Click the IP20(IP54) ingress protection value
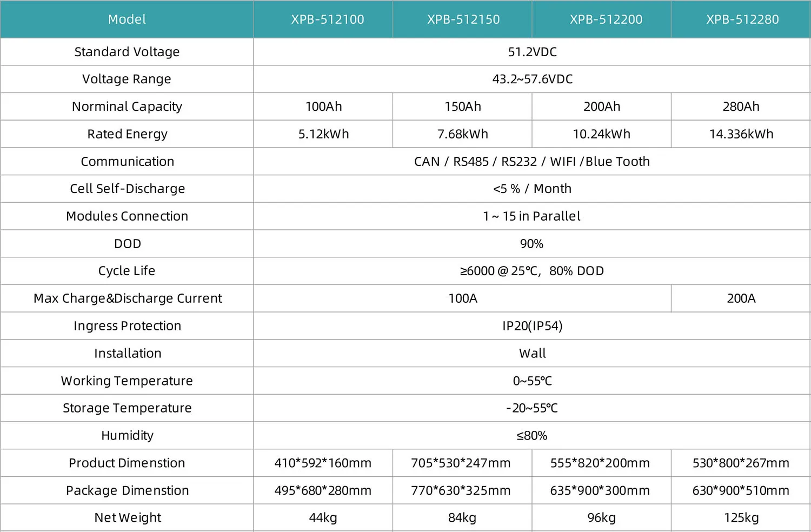 (x=532, y=326)
